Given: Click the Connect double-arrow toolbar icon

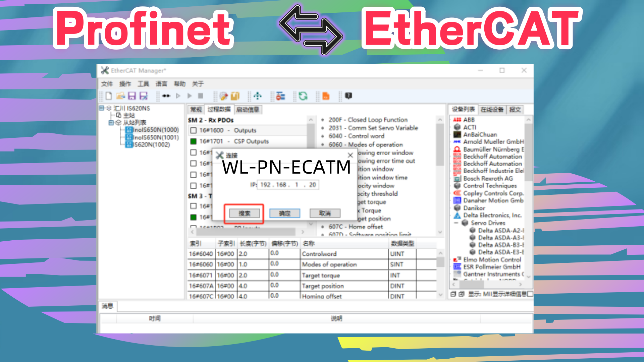Looking at the screenshot, I should [x=166, y=96].
